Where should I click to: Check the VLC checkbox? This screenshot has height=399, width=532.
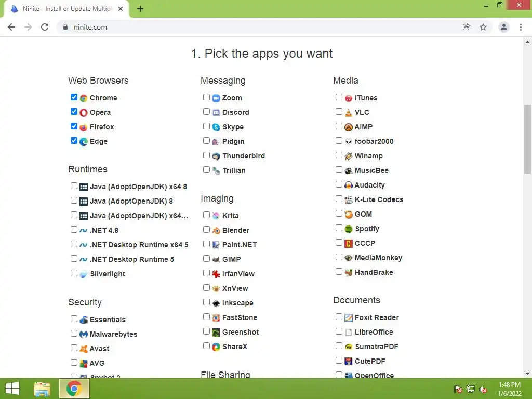(x=339, y=112)
